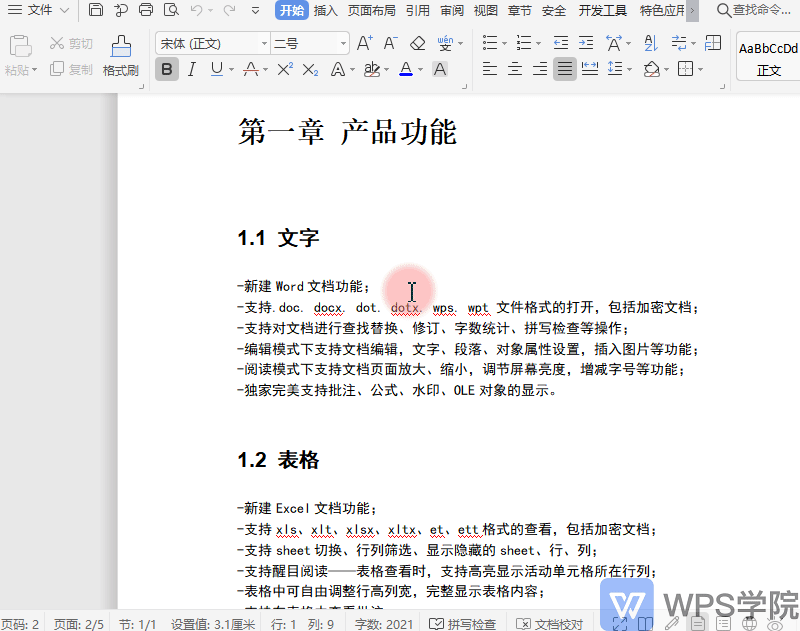Apply subscript X₂ formatting
The image size is (800, 631).
310,69
